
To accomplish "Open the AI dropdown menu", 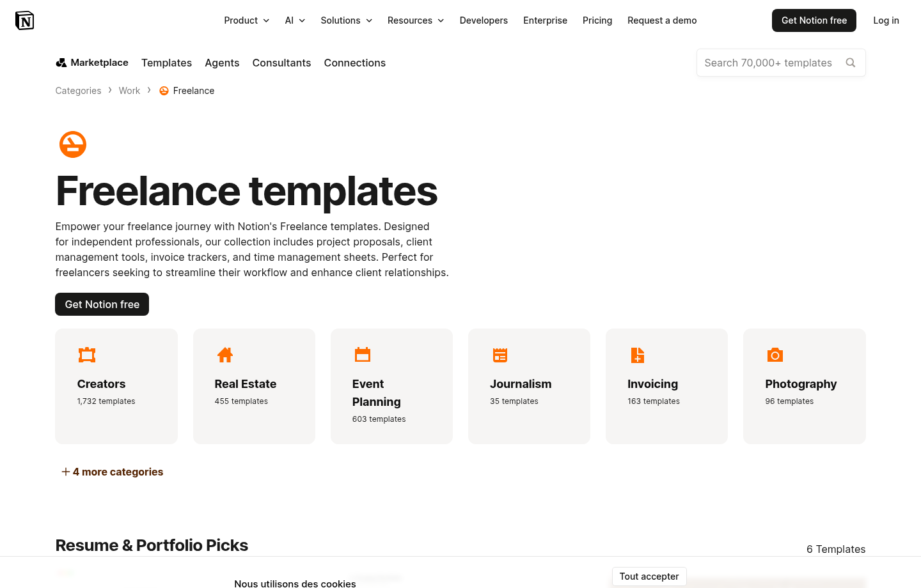I will (x=295, y=20).
